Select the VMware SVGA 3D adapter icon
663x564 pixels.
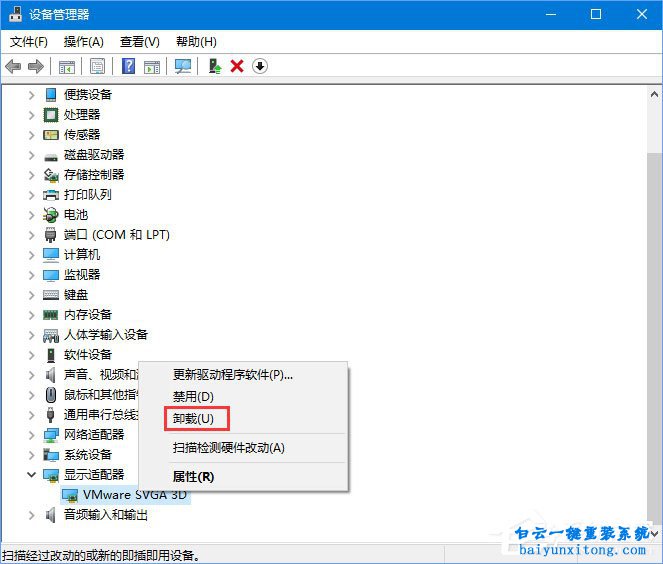tap(70, 495)
